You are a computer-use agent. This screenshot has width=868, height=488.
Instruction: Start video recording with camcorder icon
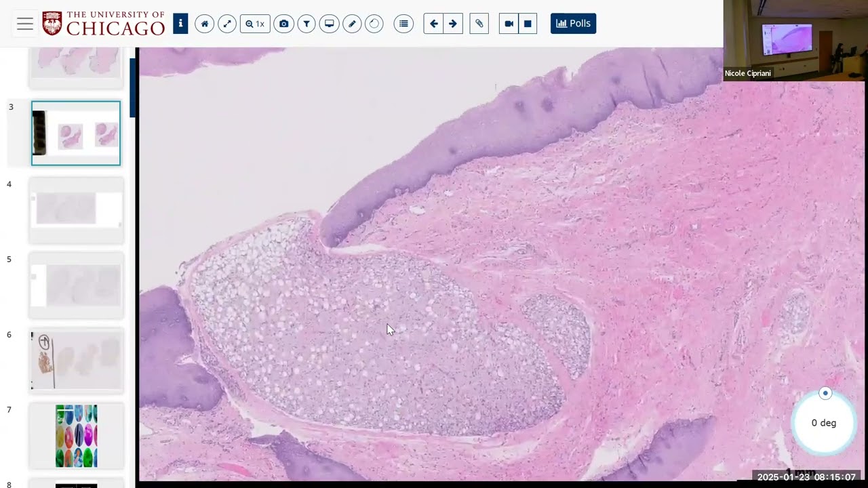coord(509,24)
